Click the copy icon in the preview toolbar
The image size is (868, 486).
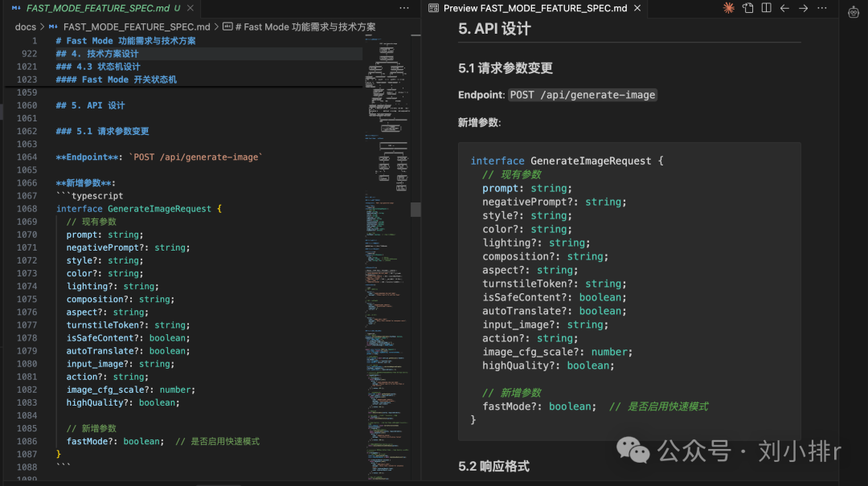click(x=748, y=8)
